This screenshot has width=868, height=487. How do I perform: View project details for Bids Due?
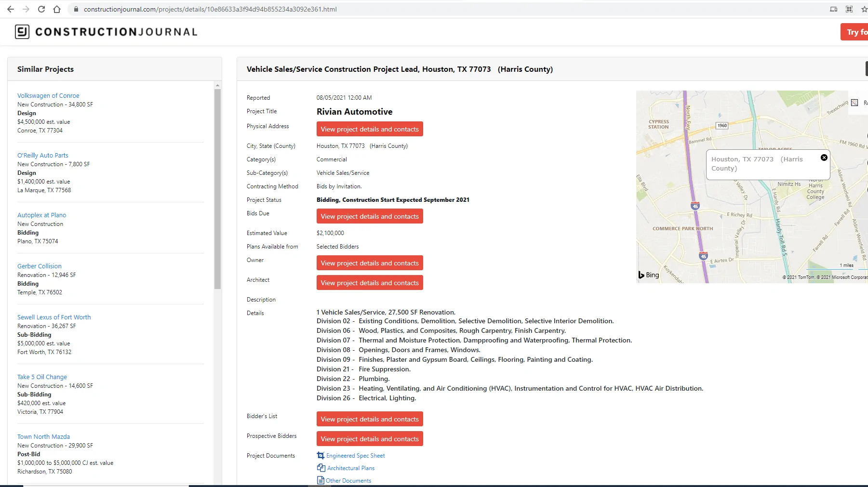click(x=370, y=216)
